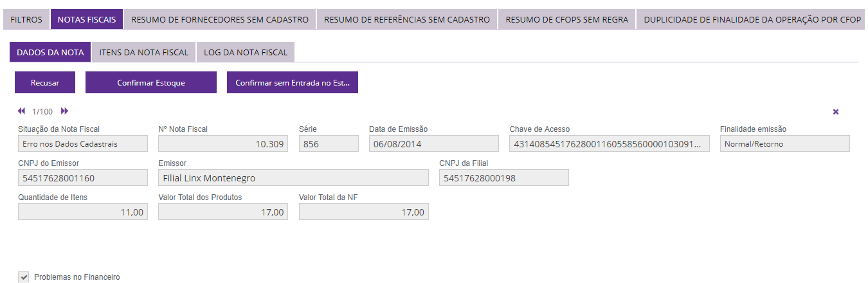Select Resumo de CFOPs sem Regra tab
Screen dimensions: 868x283
(567, 19)
